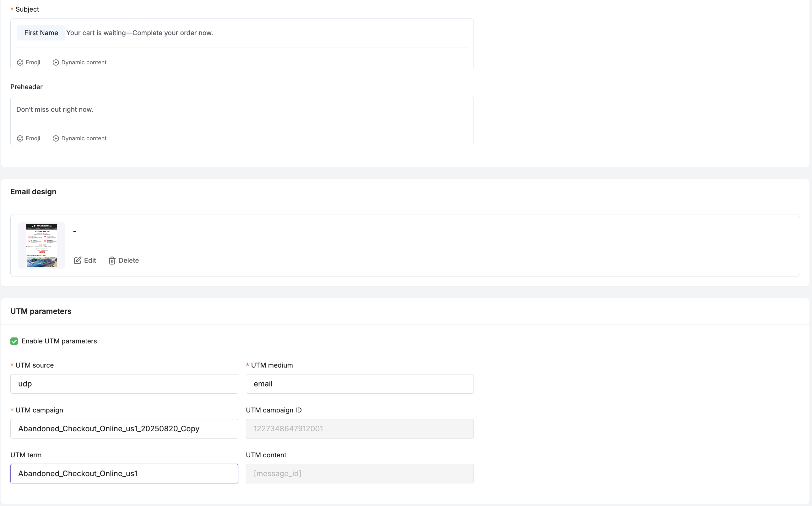
Task: Click Dynamic content plus icon under Preheader
Action: point(56,138)
